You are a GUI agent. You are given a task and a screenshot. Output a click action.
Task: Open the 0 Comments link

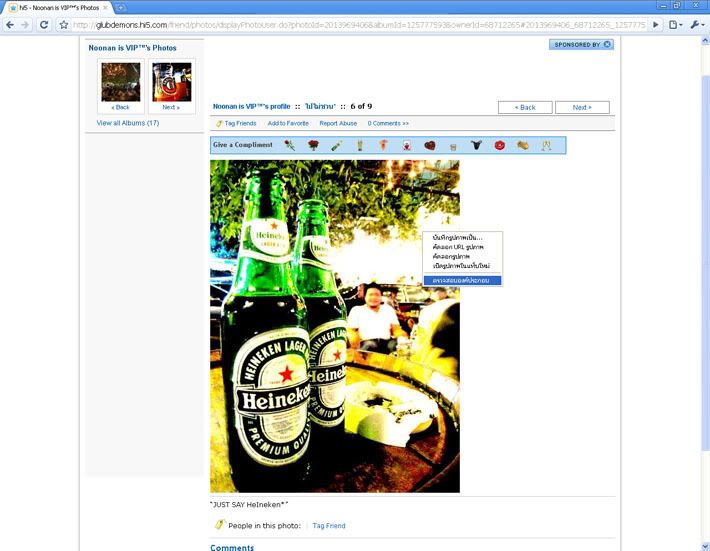pyautogui.click(x=388, y=123)
